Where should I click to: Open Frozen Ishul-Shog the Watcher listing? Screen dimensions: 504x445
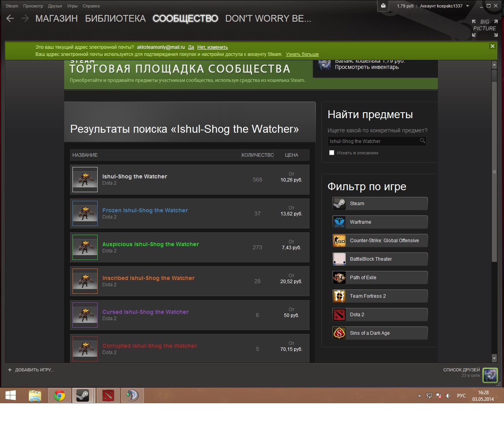point(190,213)
